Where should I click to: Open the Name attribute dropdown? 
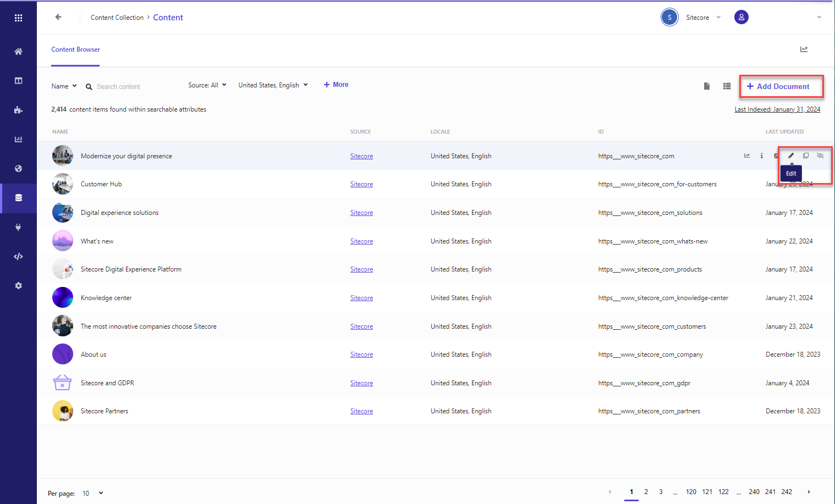coord(64,86)
